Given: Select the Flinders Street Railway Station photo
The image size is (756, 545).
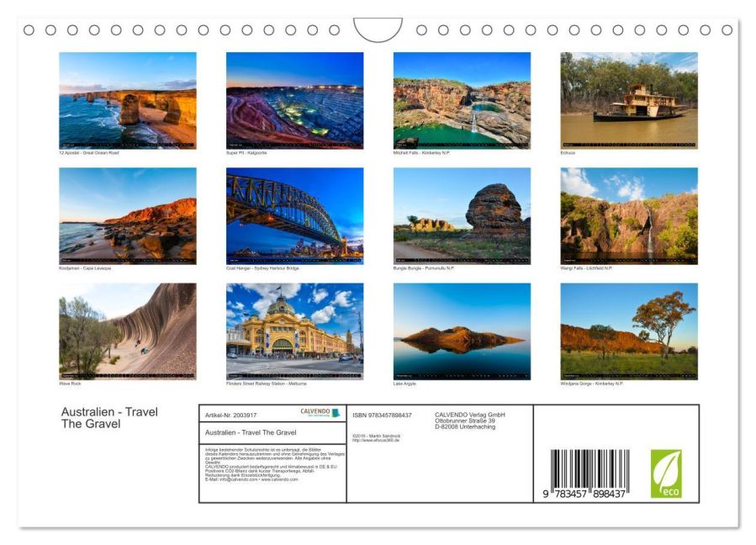Looking at the screenshot, I should tap(294, 331).
